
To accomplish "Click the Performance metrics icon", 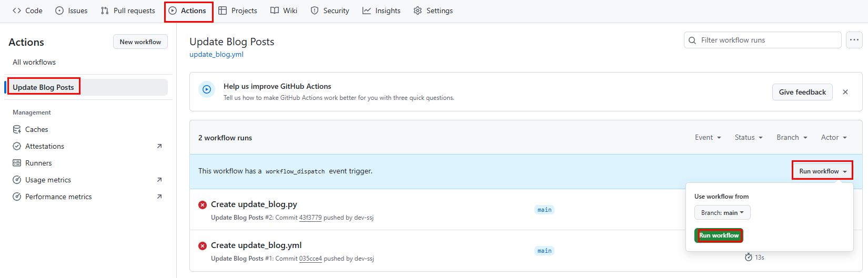I will pos(17,197).
